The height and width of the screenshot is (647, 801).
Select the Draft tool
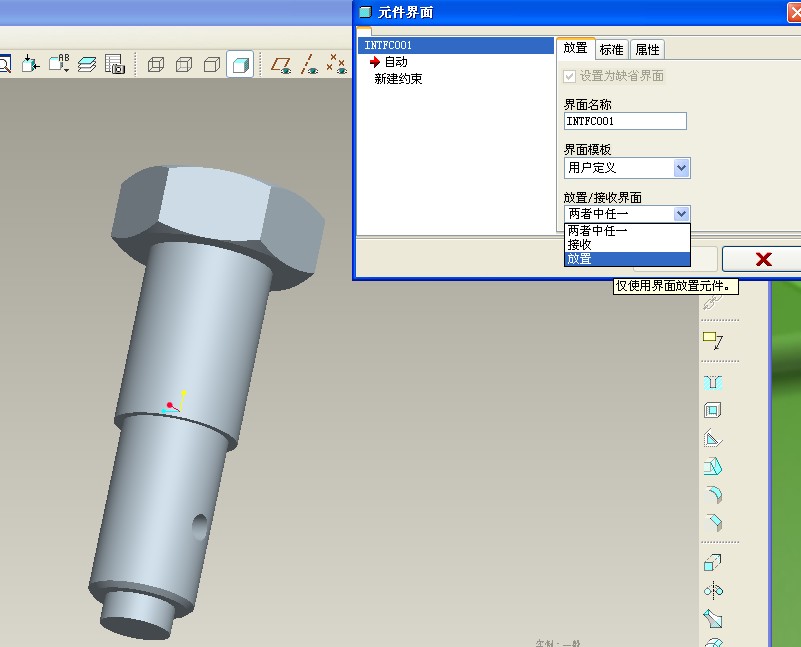[x=713, y=466]
